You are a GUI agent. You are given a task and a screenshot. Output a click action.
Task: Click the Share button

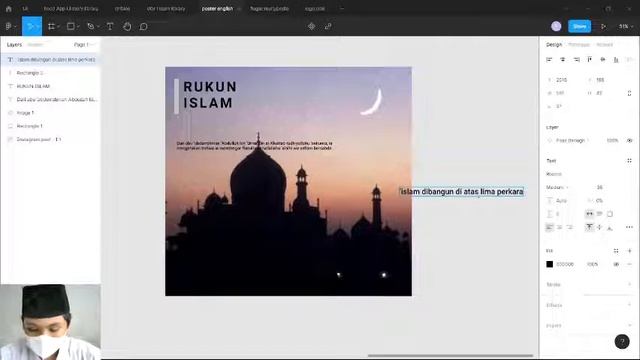click(580, 26)
